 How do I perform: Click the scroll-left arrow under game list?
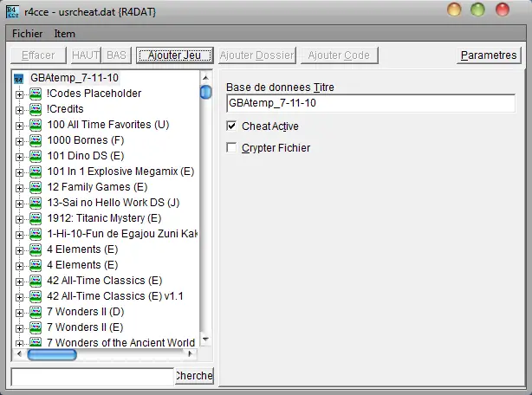pos(19,354)
